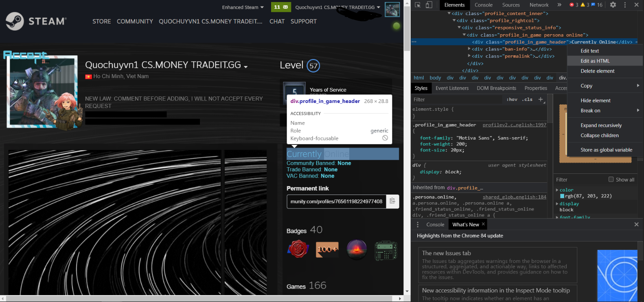Screen dimensions: 644x302
Task: Select Hide element in context menu
Action: tap(605, 101)
